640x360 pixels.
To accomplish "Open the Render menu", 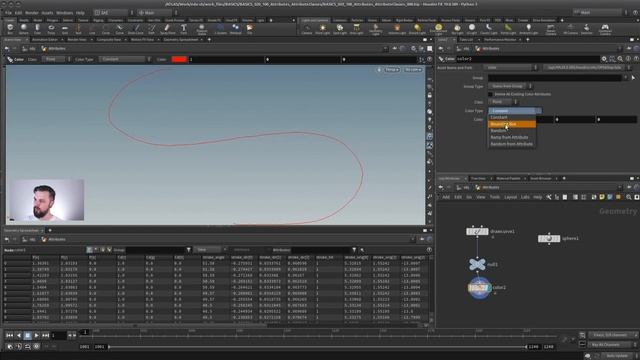I will pos(32,13).
